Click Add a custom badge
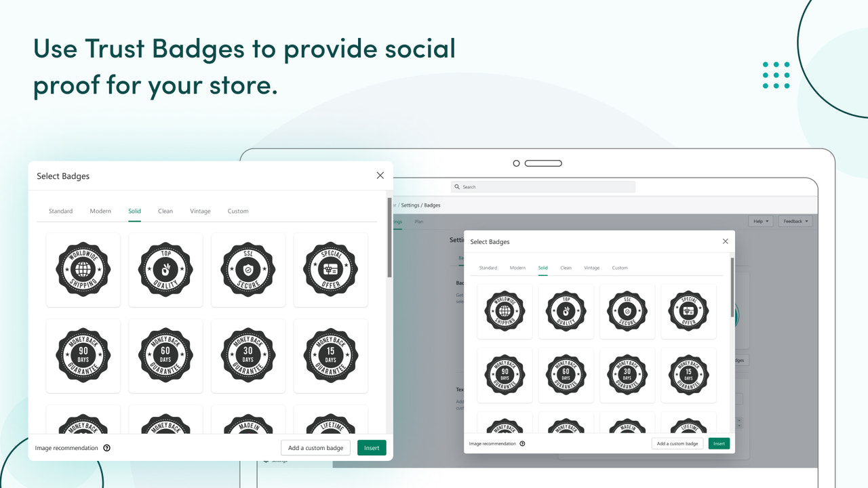The width and height of the screenshot is (868, 488). pyautogui.click(x=315, y=447)
